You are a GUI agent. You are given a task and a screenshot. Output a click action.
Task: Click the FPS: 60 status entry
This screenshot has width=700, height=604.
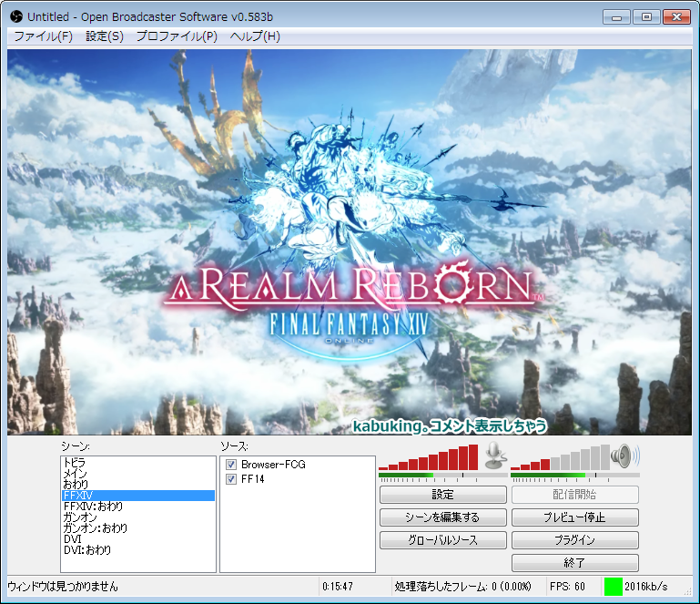click(567, 587)
